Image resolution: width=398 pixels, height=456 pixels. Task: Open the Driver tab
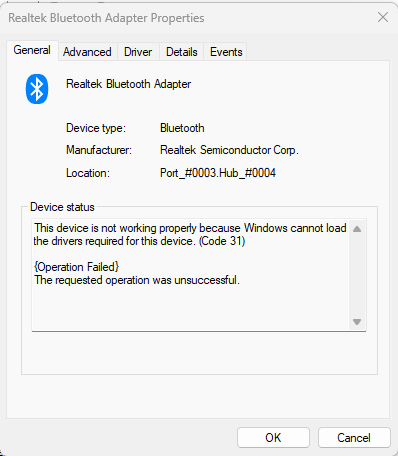[138, 52]
